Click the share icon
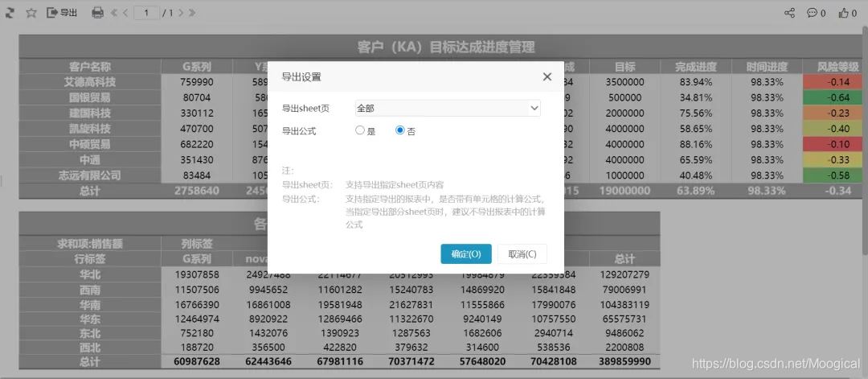Image resolution: width=868 pixels, height=379 pixels. pyautogui.click(x=790, y=13)
